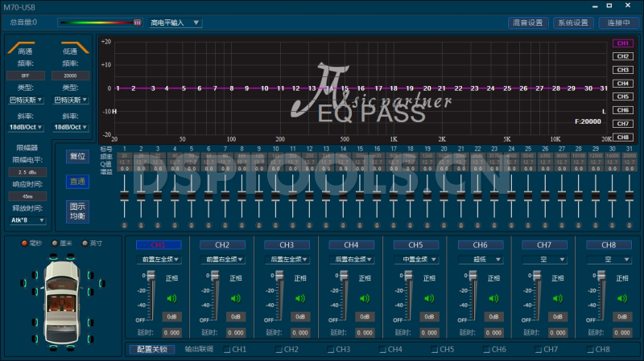The width and height of the screenshot is (644, 361).
Task: Click the round knob under EQ band 31
Action: point(629,225)
